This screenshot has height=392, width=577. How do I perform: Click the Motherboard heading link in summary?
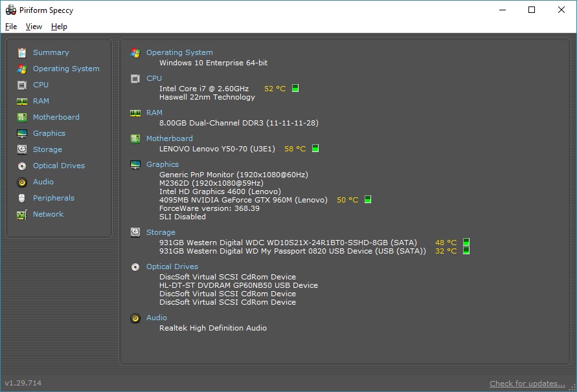tap(169, 138)
